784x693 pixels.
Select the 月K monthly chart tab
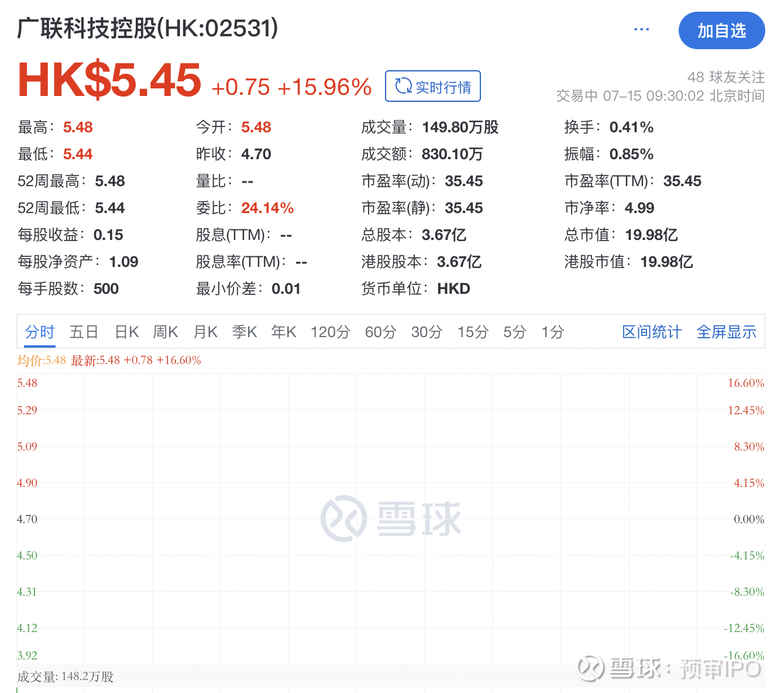[x=205, y=332]
